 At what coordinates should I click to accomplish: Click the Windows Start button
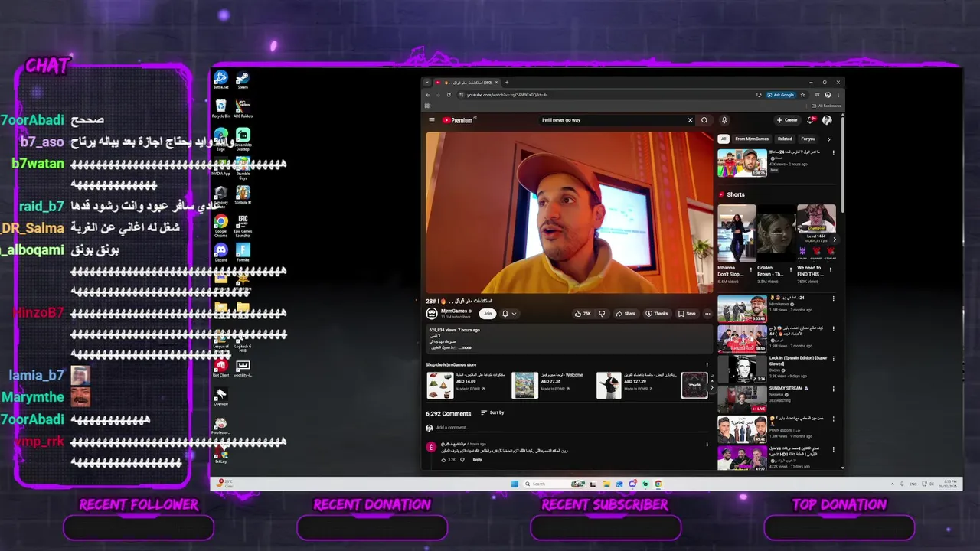[x=514, y=484]
